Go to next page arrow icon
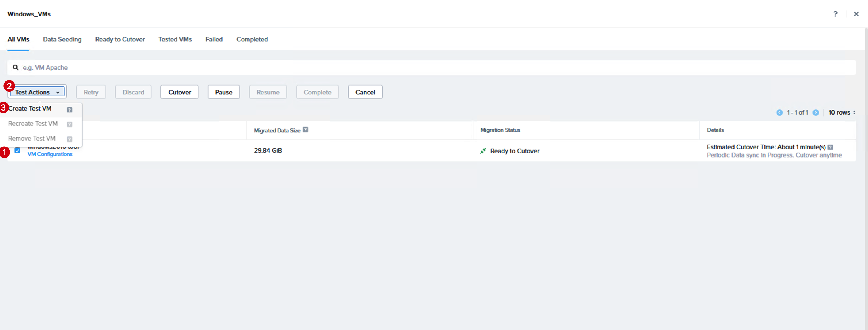 coord(816,113)
